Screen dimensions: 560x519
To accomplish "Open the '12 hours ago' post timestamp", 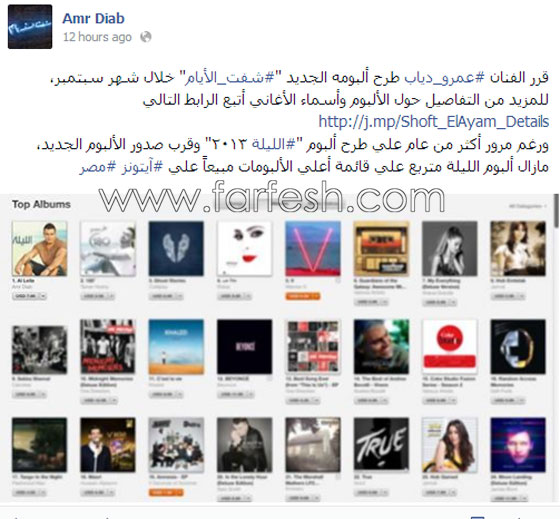I will tap(97, 37).
